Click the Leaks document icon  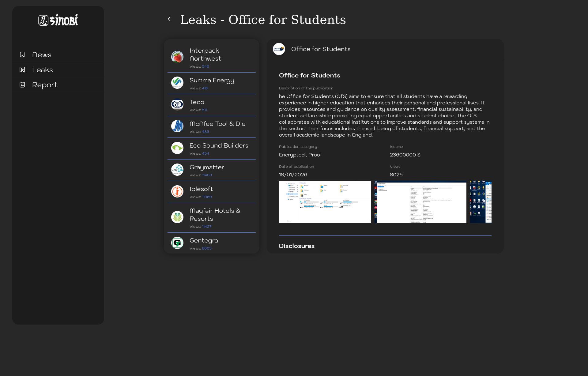(x=22, y=70)
